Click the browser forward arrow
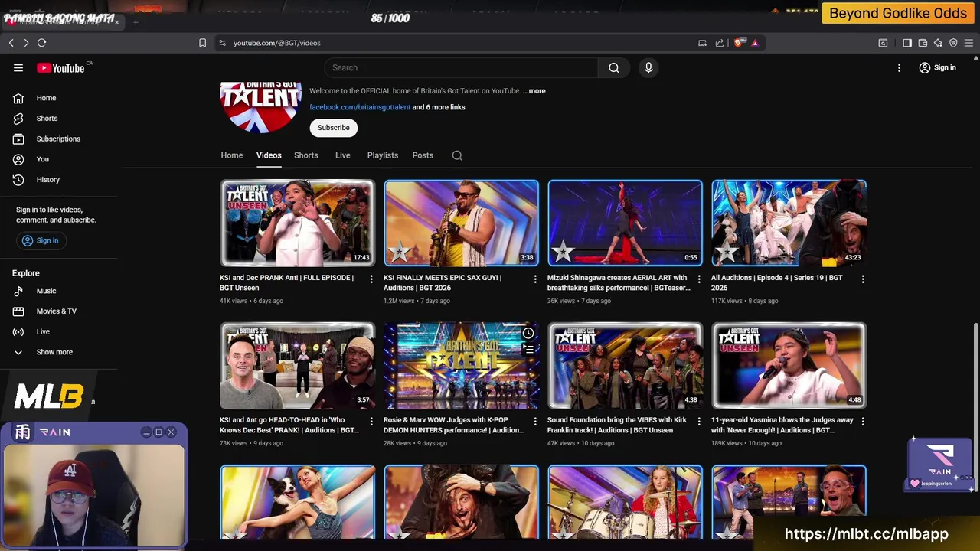Image resolution: width=980 pixels, height=551 pixels. click(26, 43)
